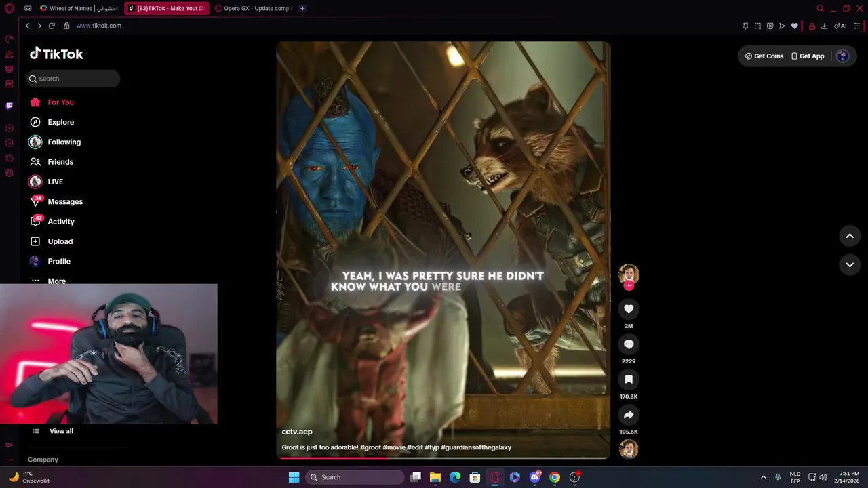Open site padlock security info
This screenshot has width=868, height=488.
(x=66, y=26)
